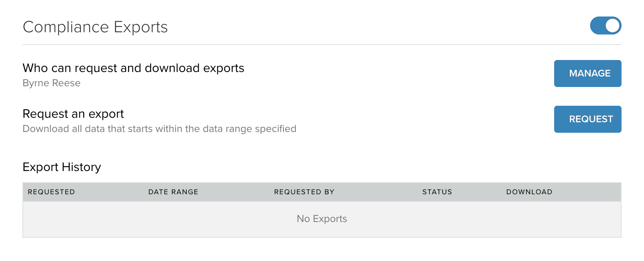644x261 pixels.
Task: Click the Compliance Exports page title
Action: [x=95, y=27]
